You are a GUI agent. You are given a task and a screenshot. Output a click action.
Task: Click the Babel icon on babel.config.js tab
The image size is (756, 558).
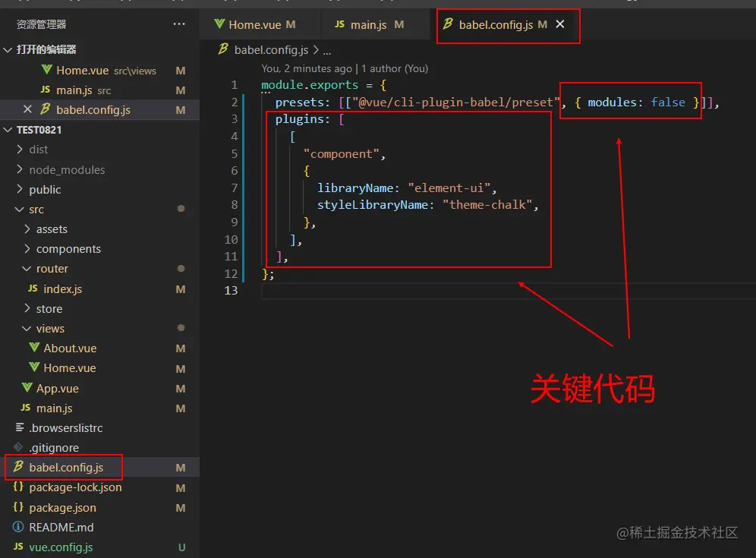pyautogui.click(x=448, y=24)
